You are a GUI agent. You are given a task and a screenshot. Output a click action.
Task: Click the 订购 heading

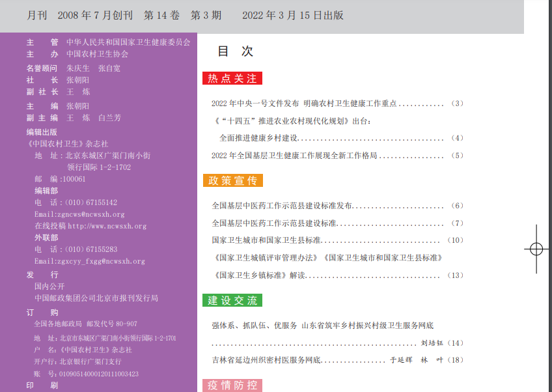point(42,313)
